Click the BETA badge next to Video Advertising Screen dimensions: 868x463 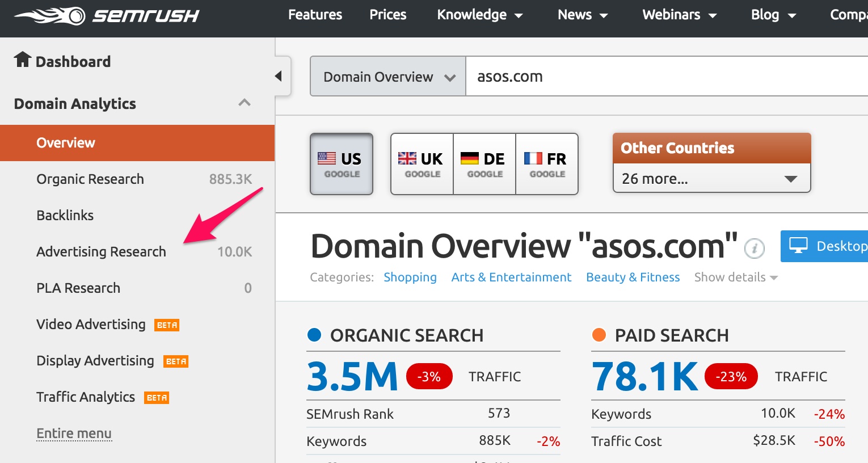(x=167, y=325)
